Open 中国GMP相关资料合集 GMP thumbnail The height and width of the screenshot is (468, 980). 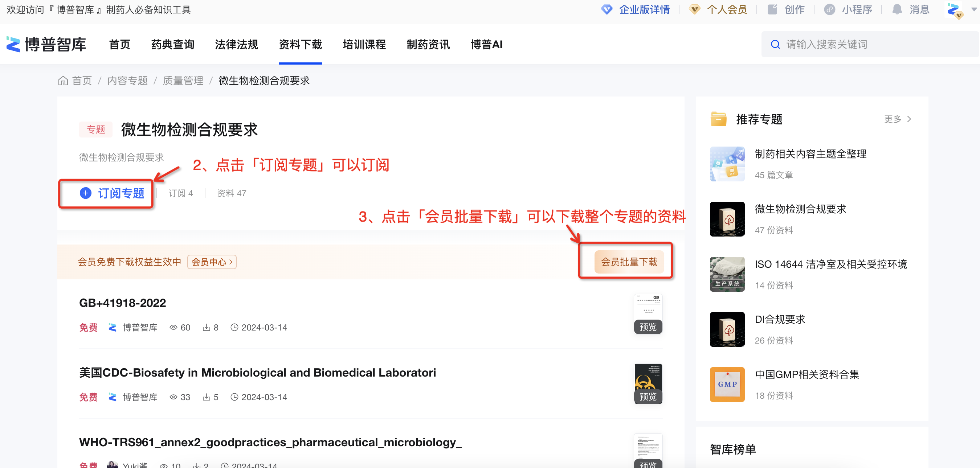tap(727, 384)
